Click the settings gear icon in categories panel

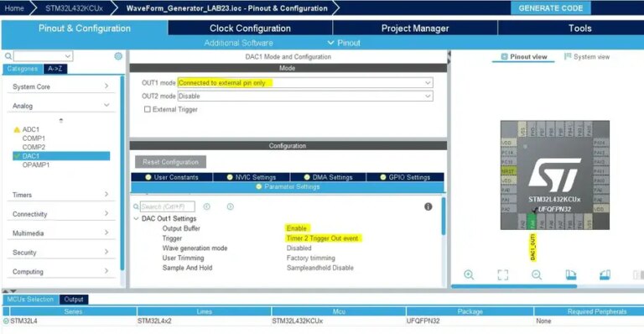coord(118,56)
